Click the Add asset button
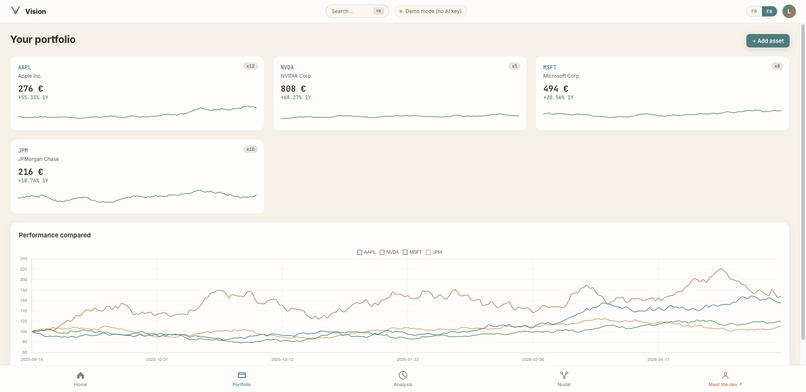Viewport: 806px width, 392px height. pos(768,41)
